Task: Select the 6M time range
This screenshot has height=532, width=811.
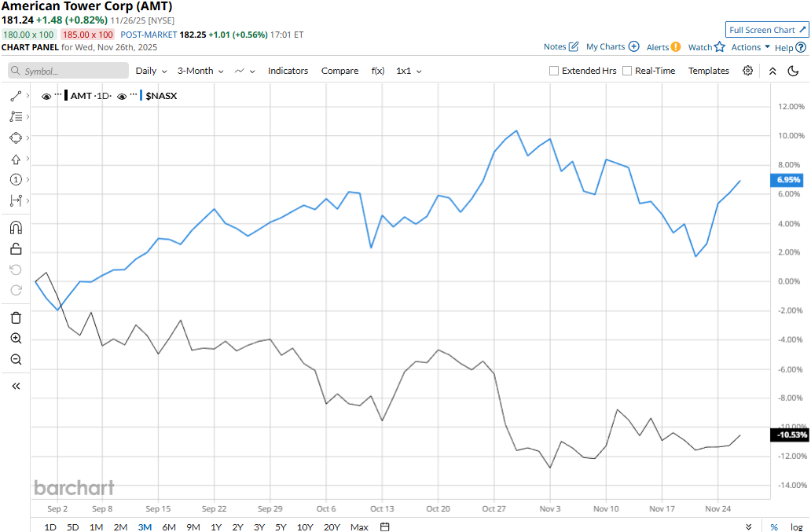Action: coord(169,526)
